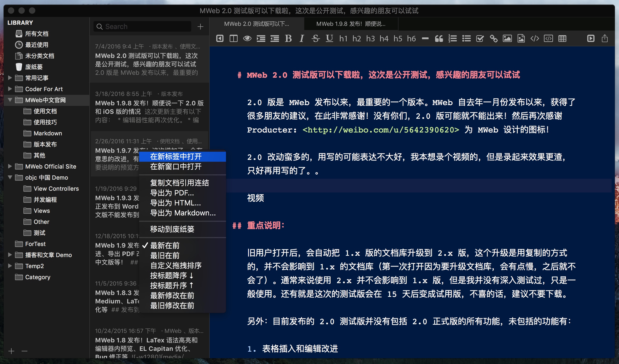Toggle the two-column split view icon

tap(233, 39)
